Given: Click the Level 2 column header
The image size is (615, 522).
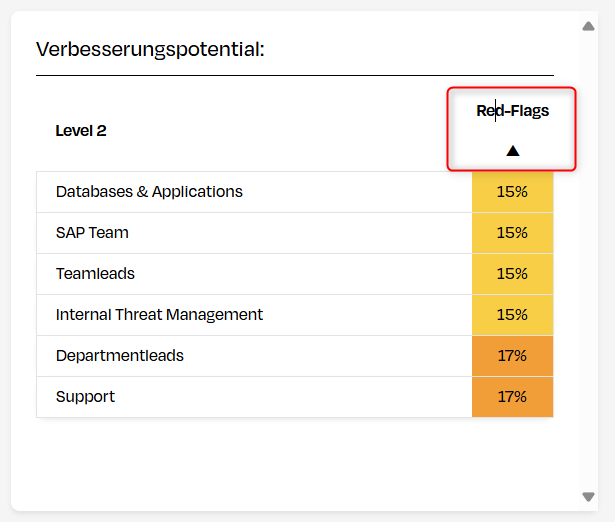Looking at the screenshot, I should click(x=81, y=131).
